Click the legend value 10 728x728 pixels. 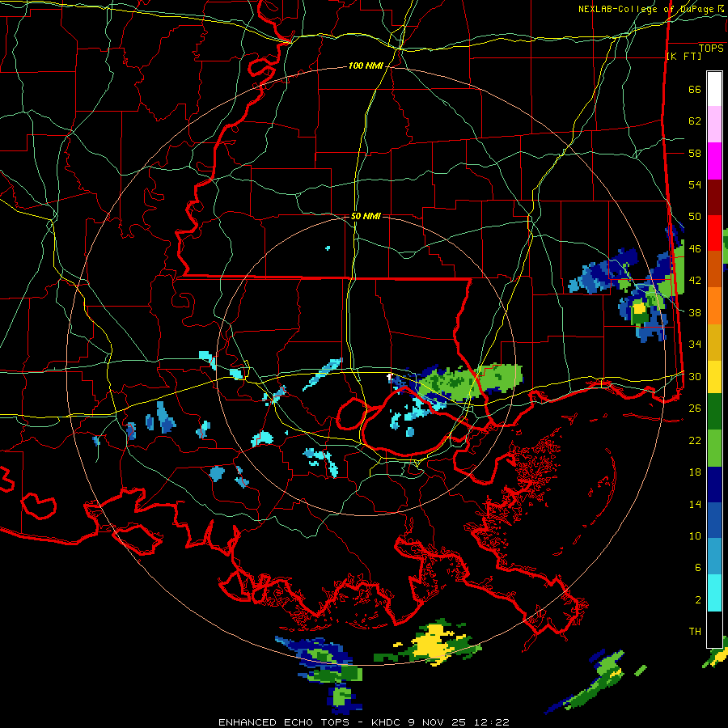click(695, 536)
